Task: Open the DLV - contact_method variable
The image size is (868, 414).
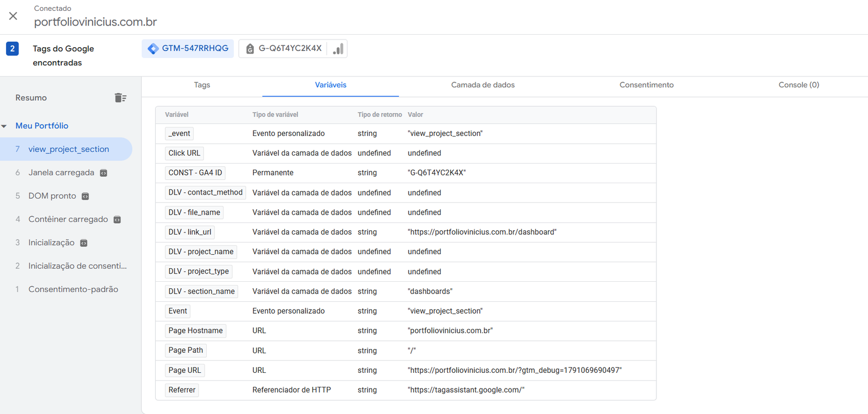Action: pyautogui.click(x=206, y=192)
